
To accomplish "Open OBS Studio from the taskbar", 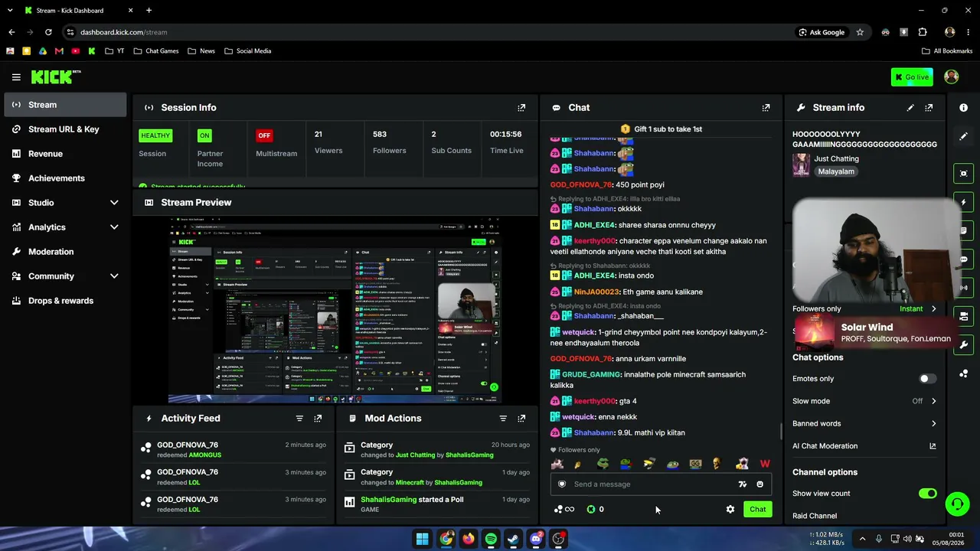I will pos(559,539).
